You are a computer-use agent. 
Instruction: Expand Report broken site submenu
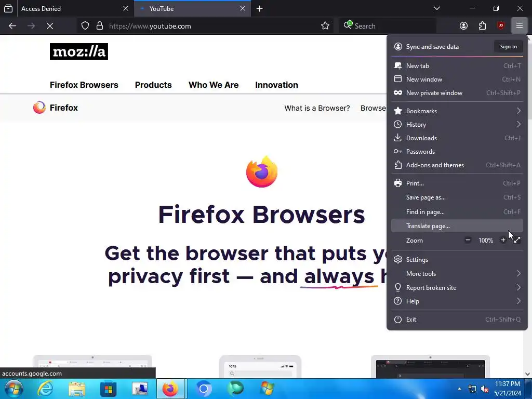(x=457, y=287)
